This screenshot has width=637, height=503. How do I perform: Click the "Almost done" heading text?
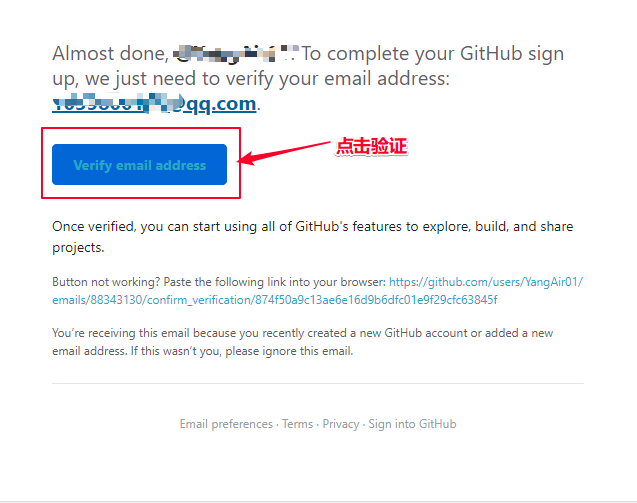(x=108, y=54)
